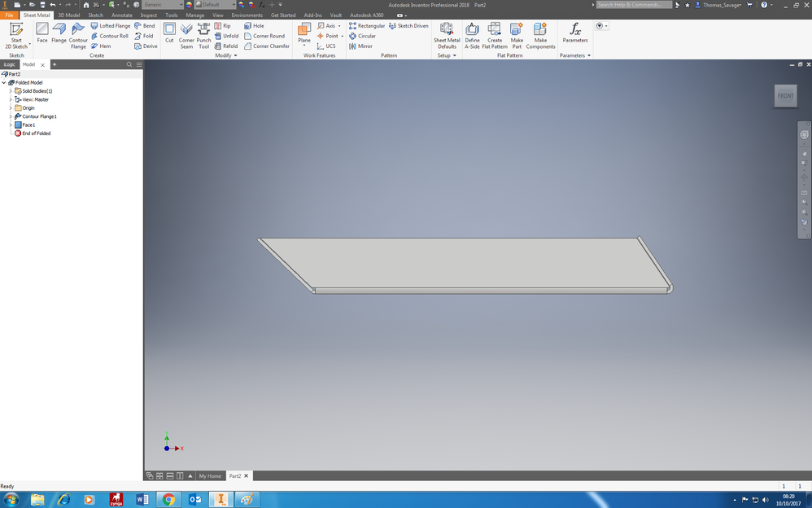Use the Sketch Driven pattern tool
Screen dimensions: 812x508
tap(408, 25)
